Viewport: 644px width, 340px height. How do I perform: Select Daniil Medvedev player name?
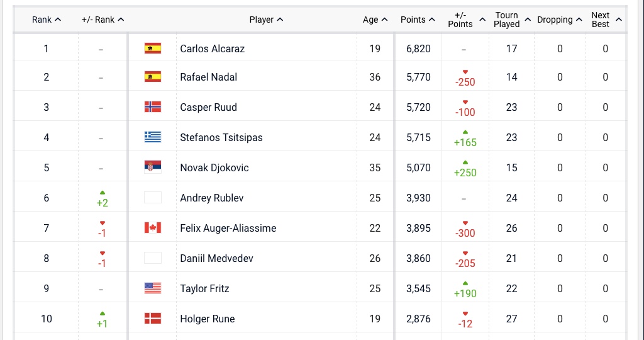pos(216,258)
